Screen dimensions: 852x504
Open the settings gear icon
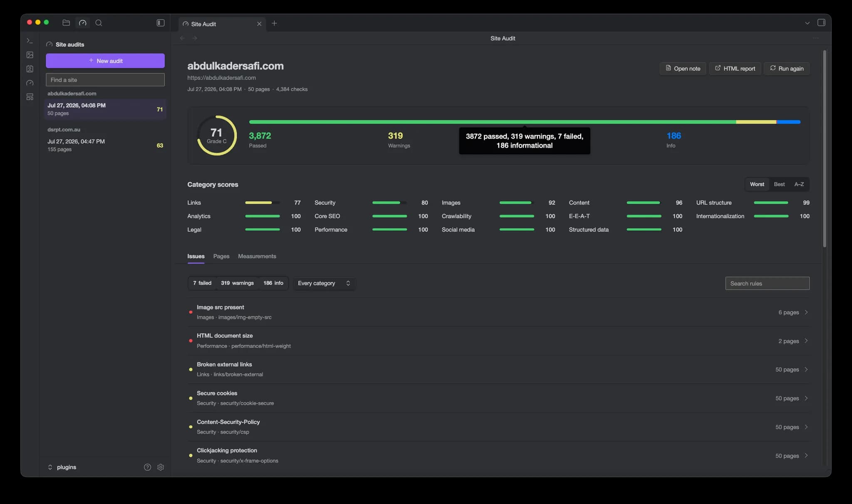click(161, 467)
